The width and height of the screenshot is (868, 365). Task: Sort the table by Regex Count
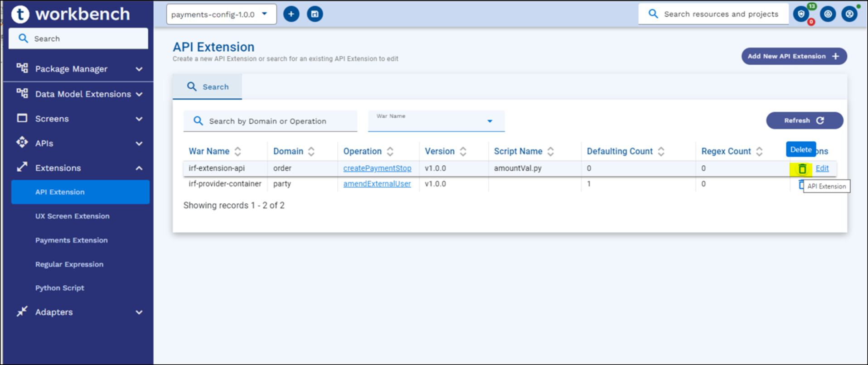pyautogui.click(x=759, y=151)
